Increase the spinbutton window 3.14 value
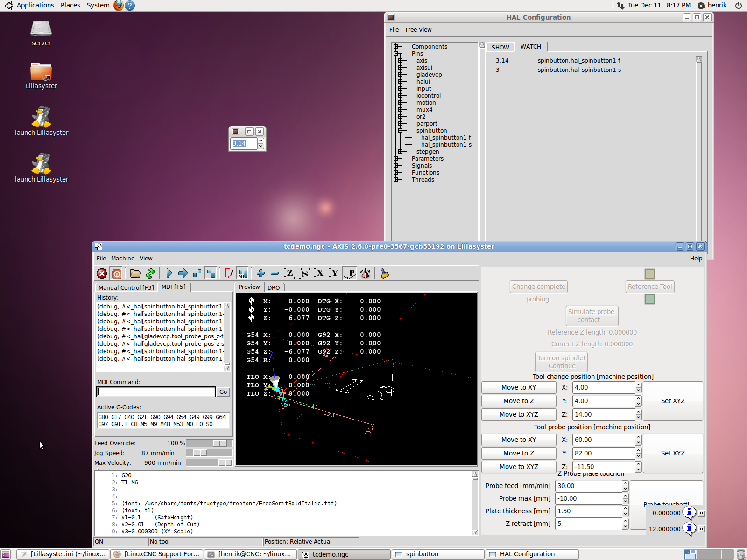747x560 pixels. [x=261, y=140]
